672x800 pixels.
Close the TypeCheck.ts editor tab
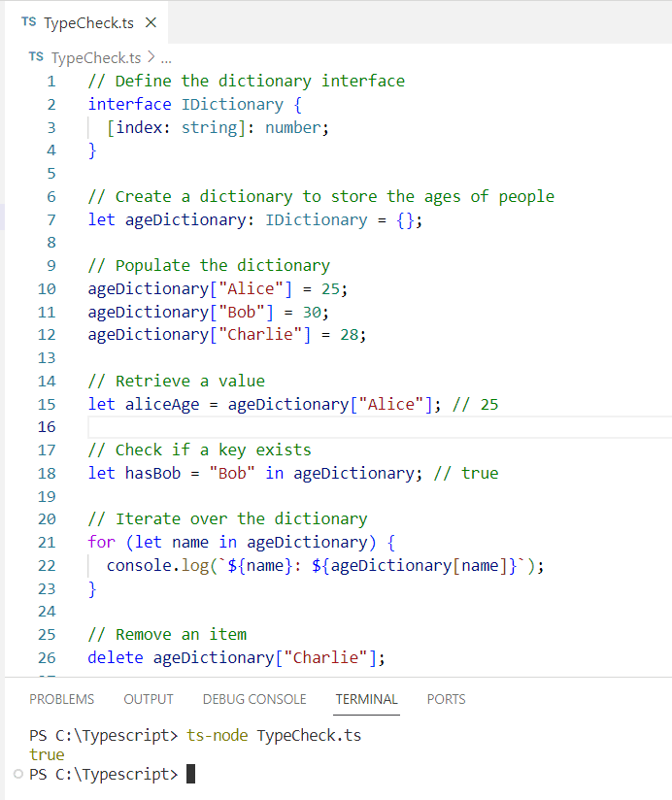(x=151, y=23)
